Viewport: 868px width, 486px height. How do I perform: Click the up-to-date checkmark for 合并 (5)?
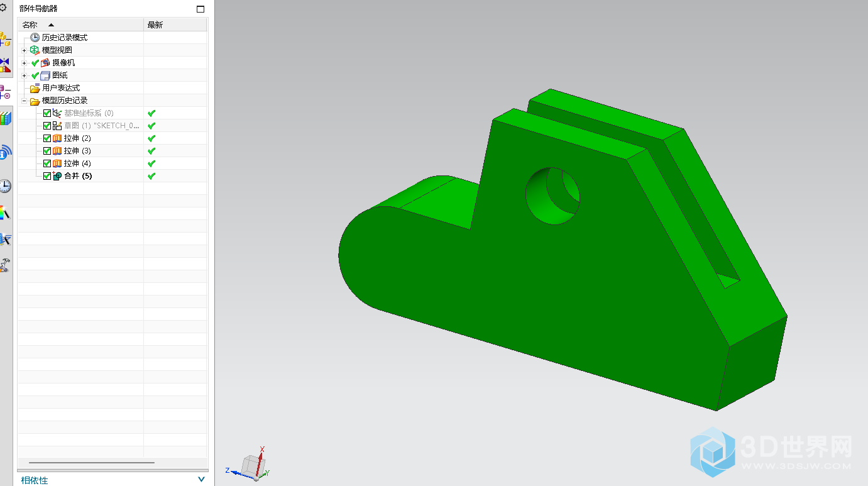click(x=151, y=176)
